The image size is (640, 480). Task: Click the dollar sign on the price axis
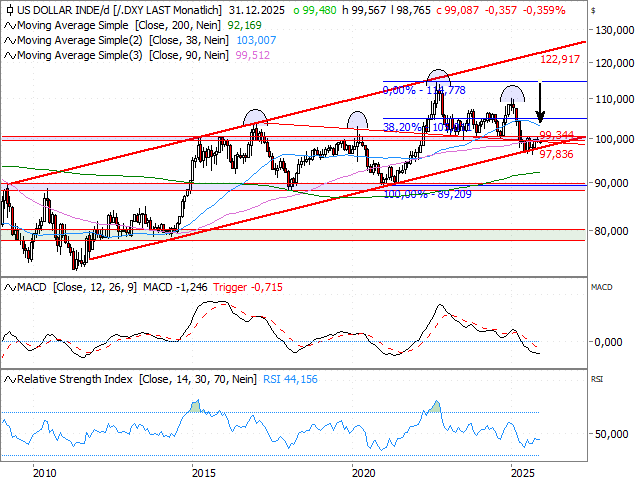click(x=593, y=9)
